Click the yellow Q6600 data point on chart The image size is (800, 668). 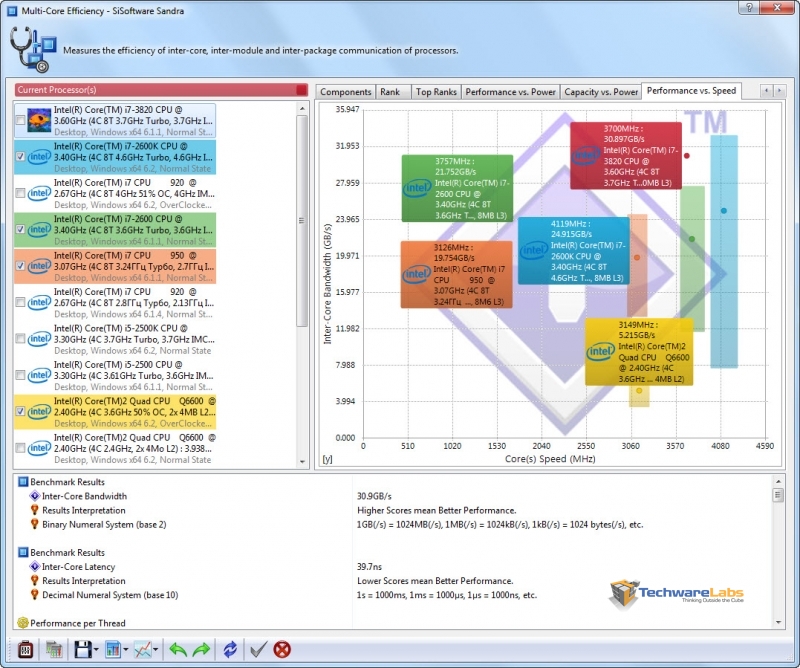[x=639, y=391]
